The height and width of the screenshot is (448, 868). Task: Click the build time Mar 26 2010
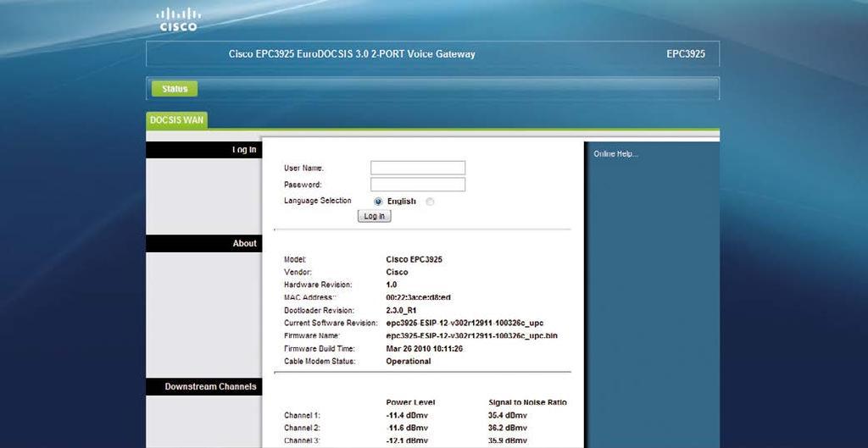click(425, 349)
